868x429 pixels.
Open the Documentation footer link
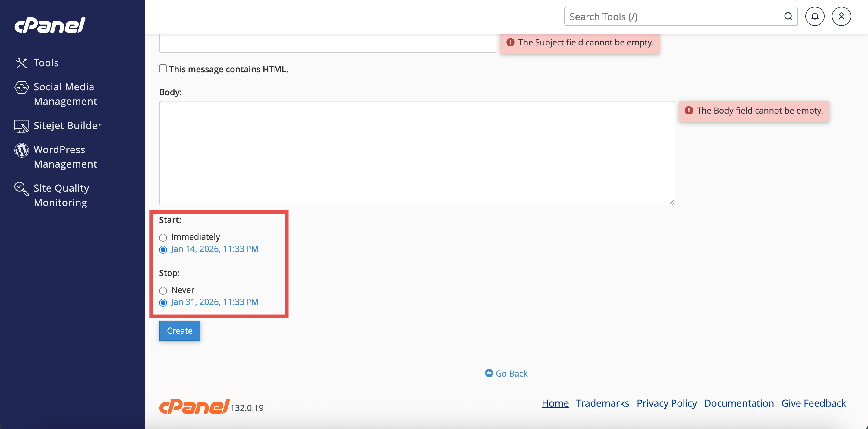click(x=739, y=403)
